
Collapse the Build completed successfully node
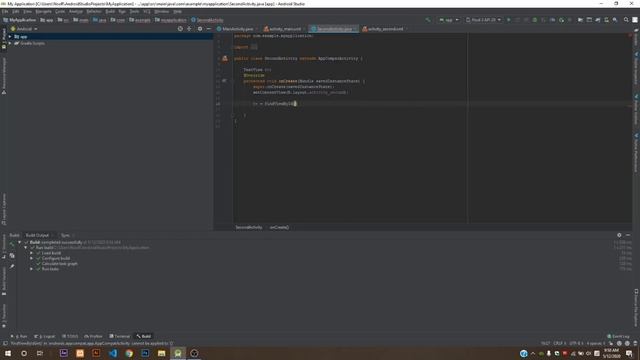[20, 242]
